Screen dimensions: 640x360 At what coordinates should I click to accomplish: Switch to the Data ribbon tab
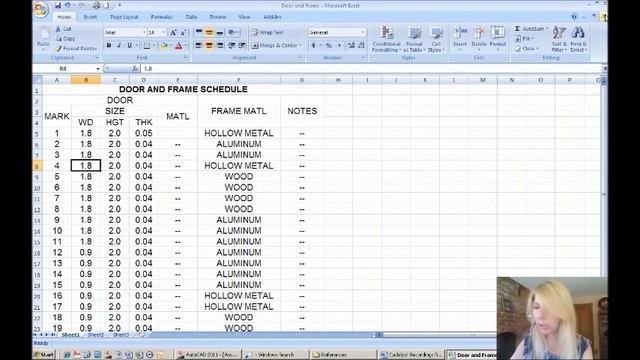click(x=191, y=17)
